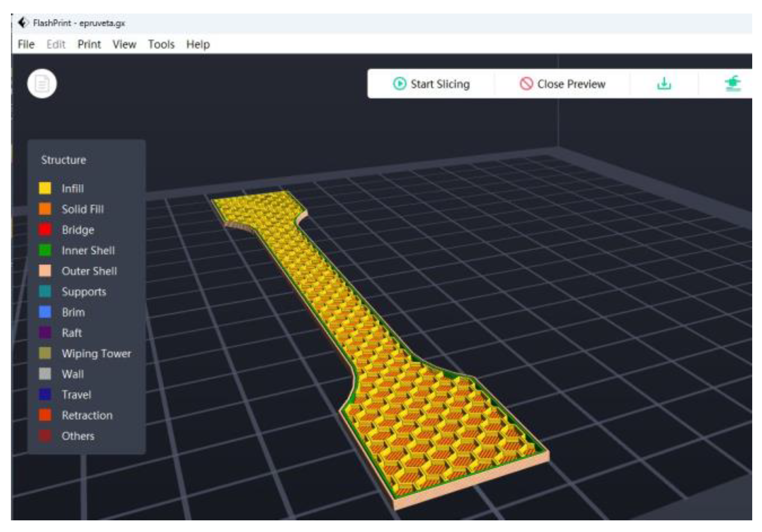762x532 pixels.
Task: Open the View menu
Action: click(124, 44)
